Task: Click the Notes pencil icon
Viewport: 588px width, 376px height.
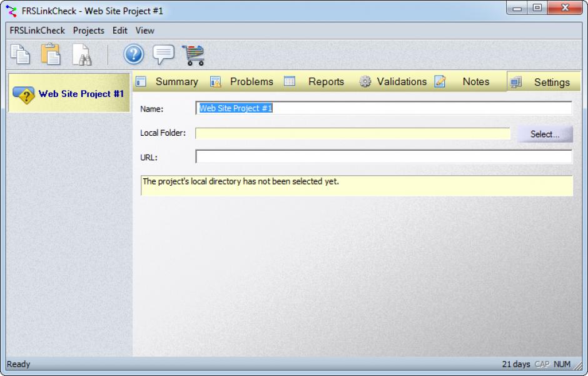Action: click(440, 81)
